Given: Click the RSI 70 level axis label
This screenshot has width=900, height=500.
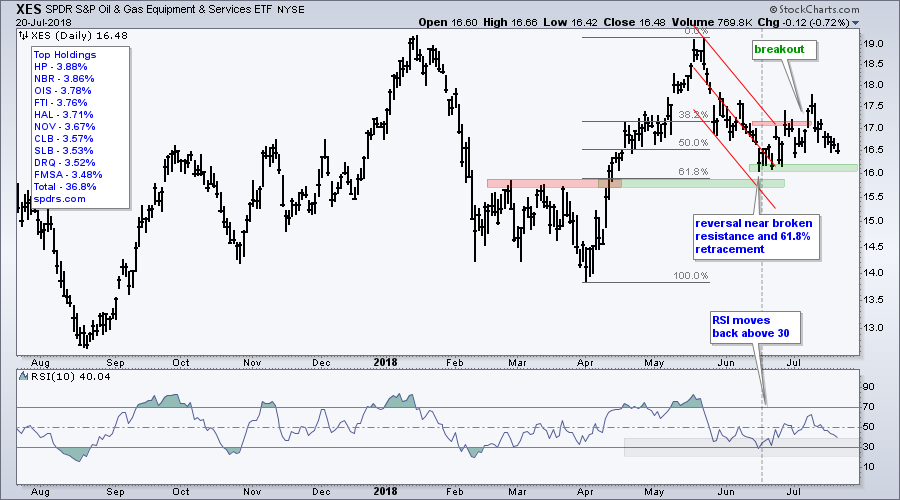Looking at the screenshot, I should pos(868,407).
